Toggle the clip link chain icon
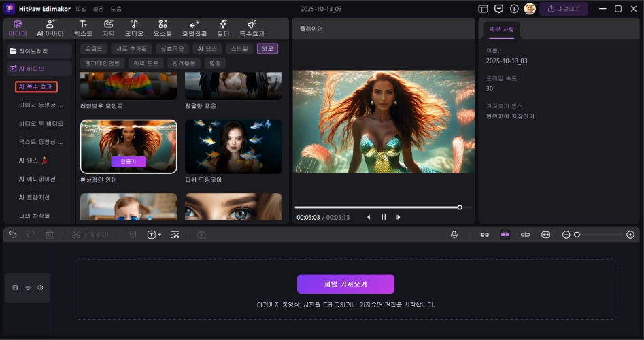 (x=485, y=235)
